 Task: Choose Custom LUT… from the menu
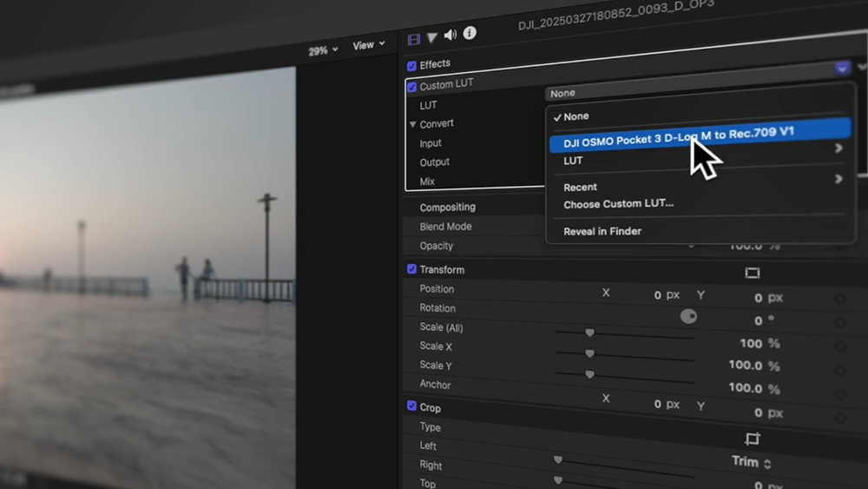[x=618, y=204]
